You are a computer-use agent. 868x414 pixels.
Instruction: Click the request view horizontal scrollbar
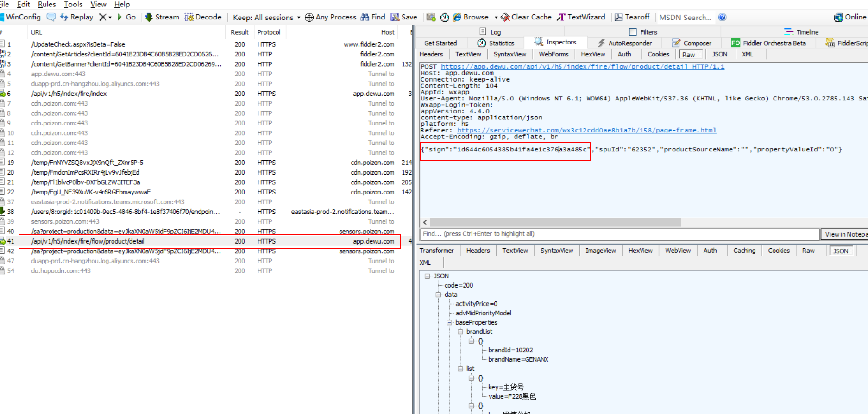(555, 222)
